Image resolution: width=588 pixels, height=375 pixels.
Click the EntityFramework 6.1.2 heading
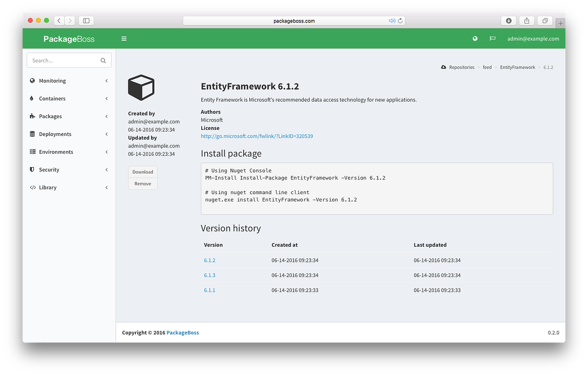click(250, 86)
